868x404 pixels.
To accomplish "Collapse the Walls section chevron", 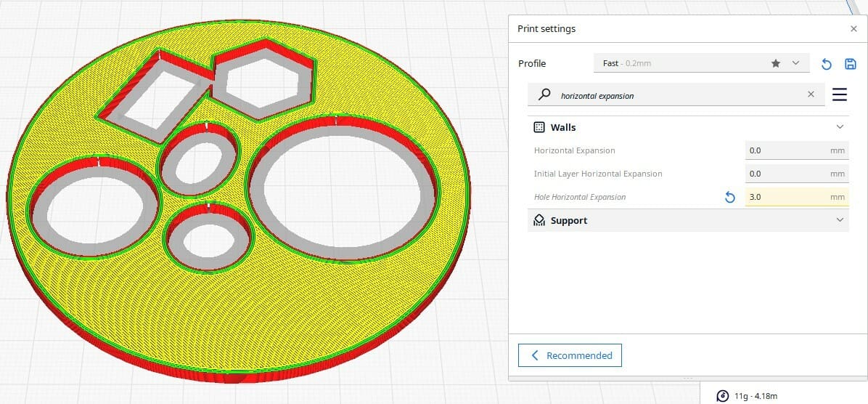I will point(840,127).
